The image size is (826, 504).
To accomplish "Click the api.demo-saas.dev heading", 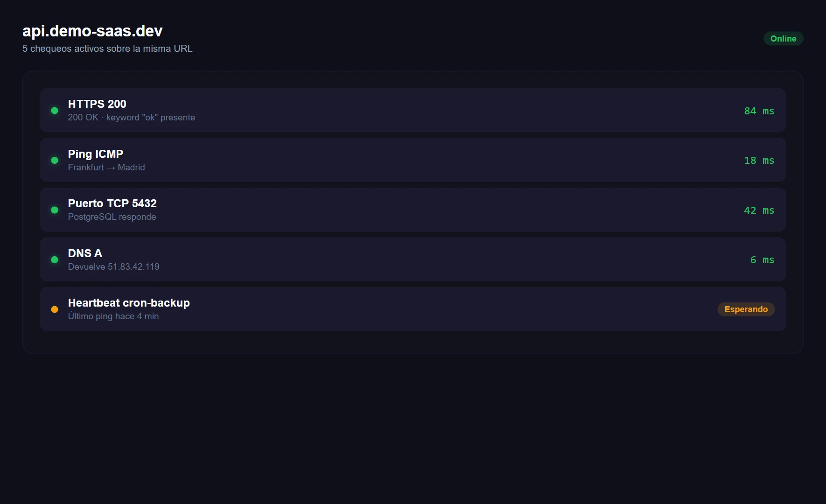I will [x=92, y=31].
